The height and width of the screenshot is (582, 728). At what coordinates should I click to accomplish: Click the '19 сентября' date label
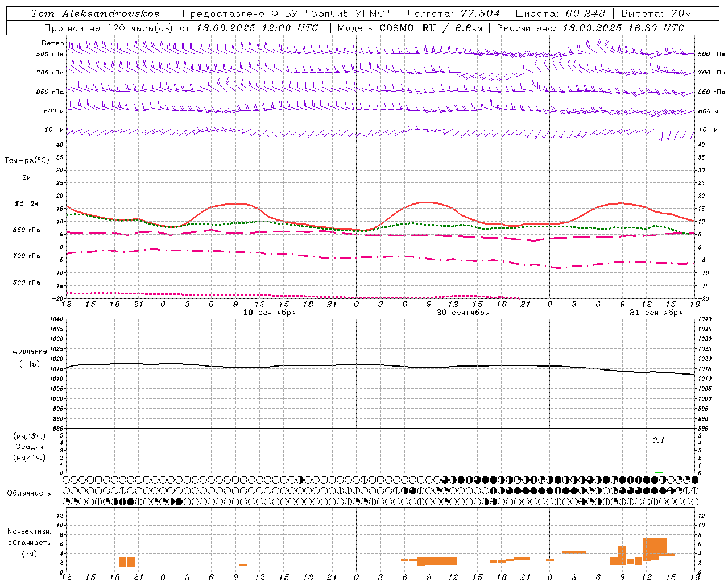coord(270,313)
